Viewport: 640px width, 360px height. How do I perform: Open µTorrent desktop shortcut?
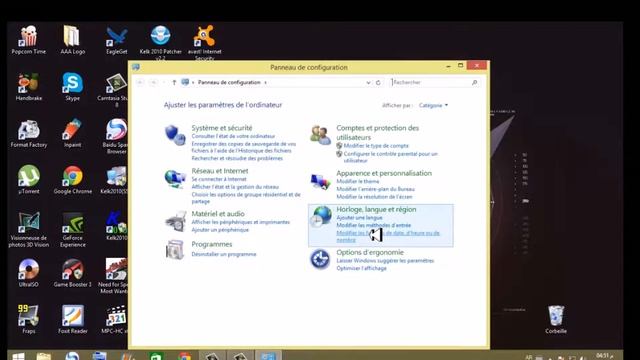tap(29, 180)
